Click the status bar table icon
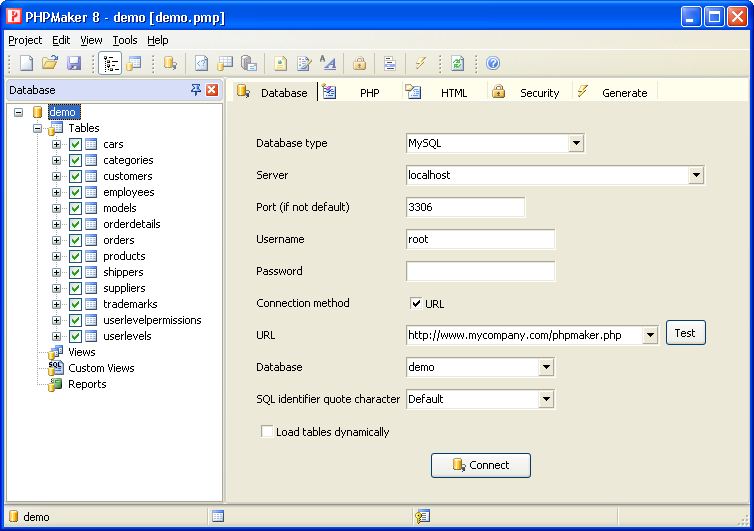 coord(218,517)
